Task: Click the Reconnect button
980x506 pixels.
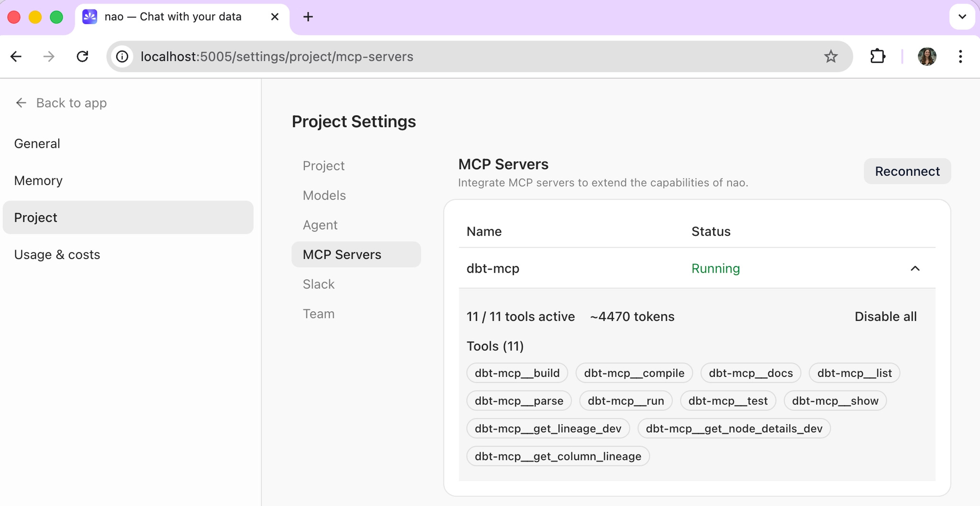Action: (x=907, y=171)
